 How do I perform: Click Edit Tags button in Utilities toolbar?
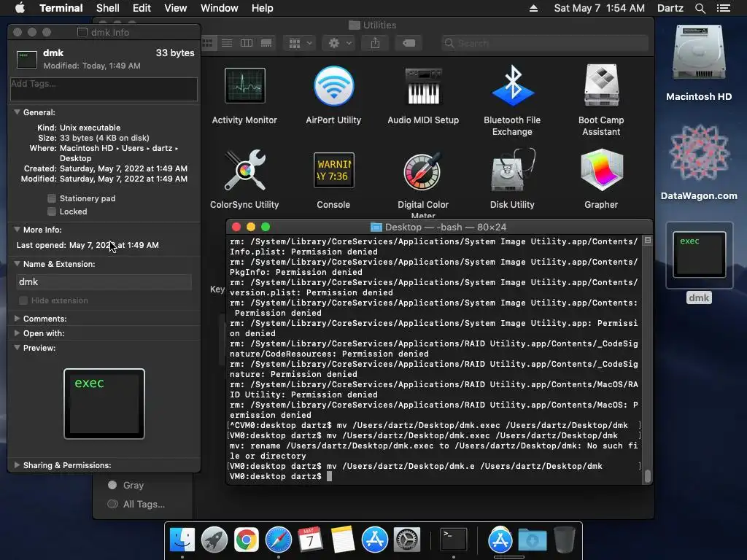[409, 43]
